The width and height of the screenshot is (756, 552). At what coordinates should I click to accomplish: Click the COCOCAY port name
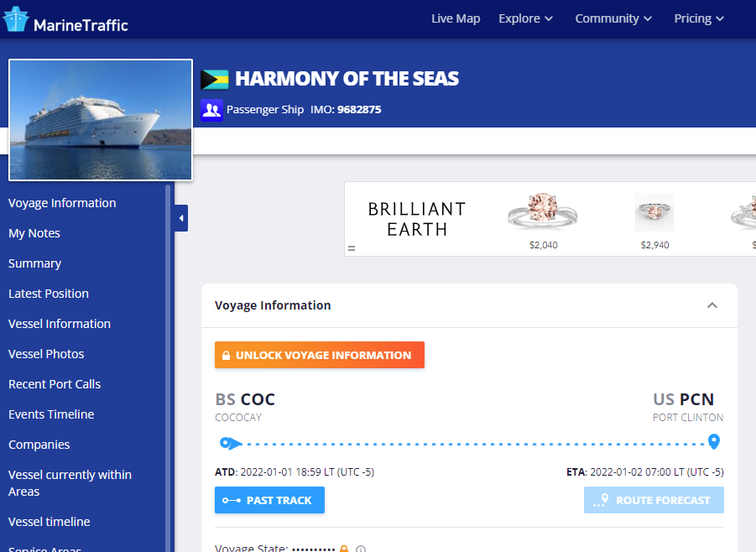[x=238, y=418]
